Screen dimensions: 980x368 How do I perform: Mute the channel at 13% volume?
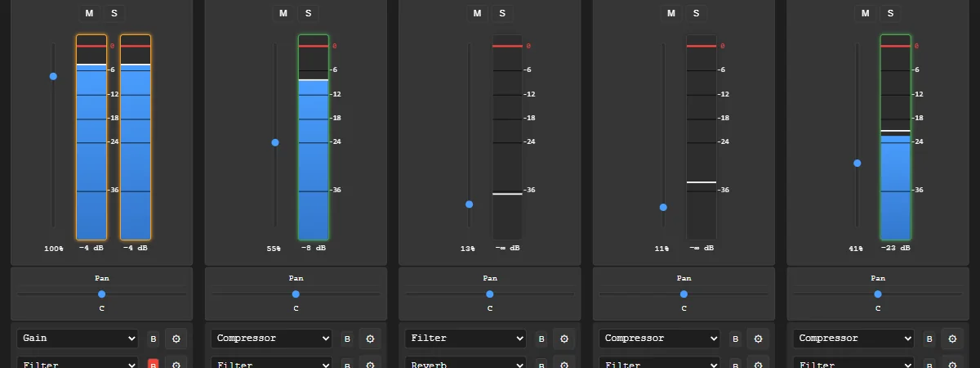pos(477,13)
